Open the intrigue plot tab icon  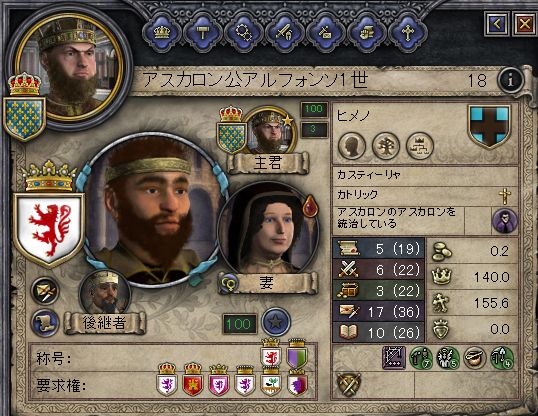click(366, 33)
